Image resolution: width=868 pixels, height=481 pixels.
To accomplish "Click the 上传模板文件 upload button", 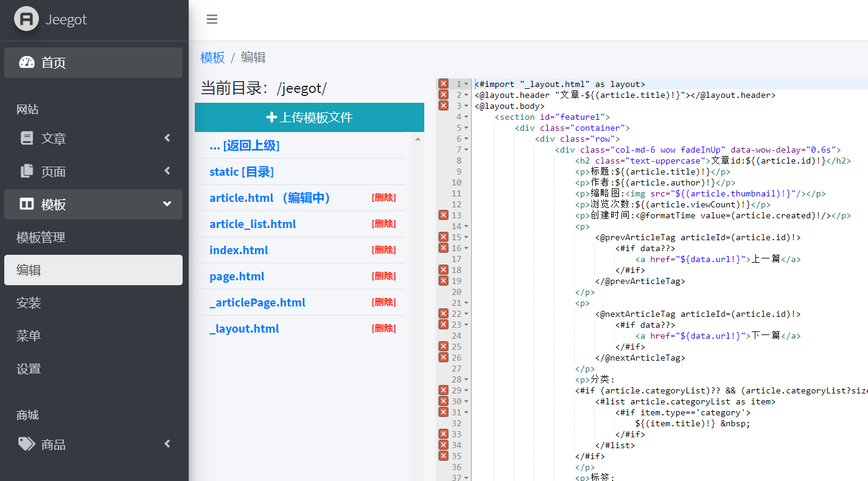I will (x=309, y=117).
